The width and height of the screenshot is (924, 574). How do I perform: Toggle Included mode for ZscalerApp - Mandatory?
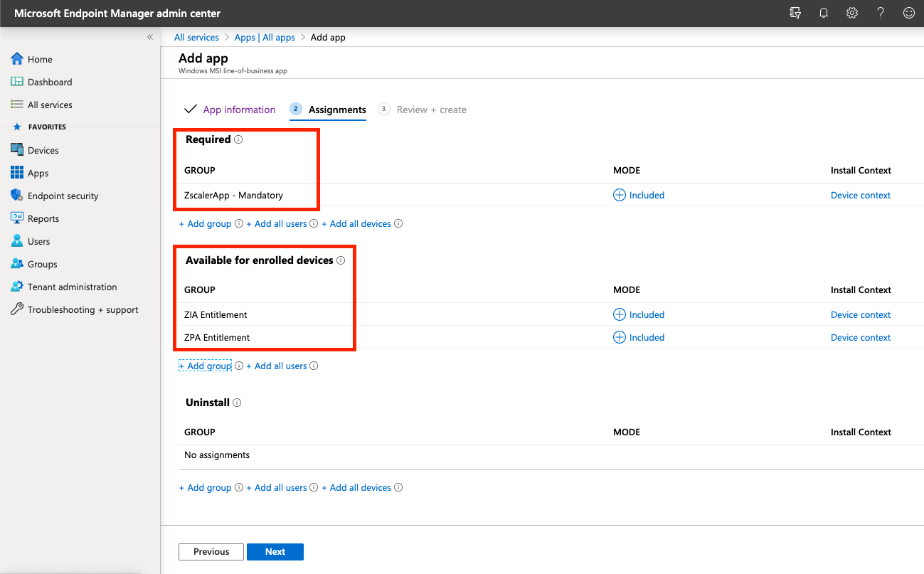coord(639,195)
